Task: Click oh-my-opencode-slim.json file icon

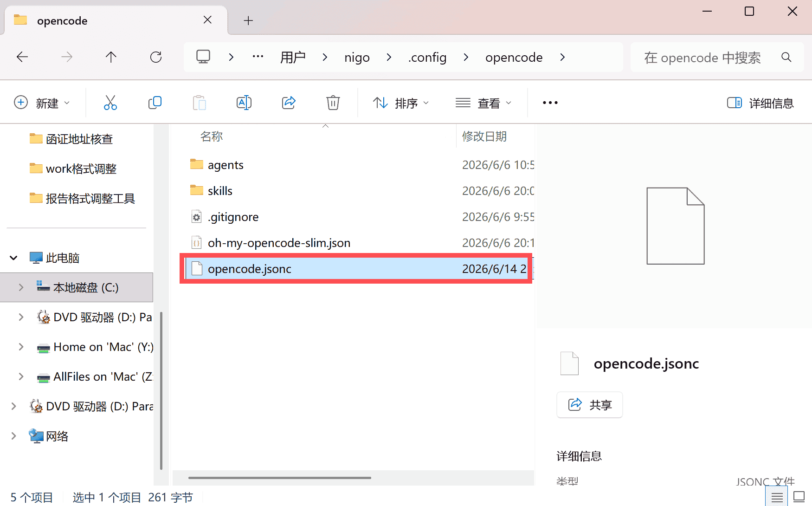Action: 197,243
